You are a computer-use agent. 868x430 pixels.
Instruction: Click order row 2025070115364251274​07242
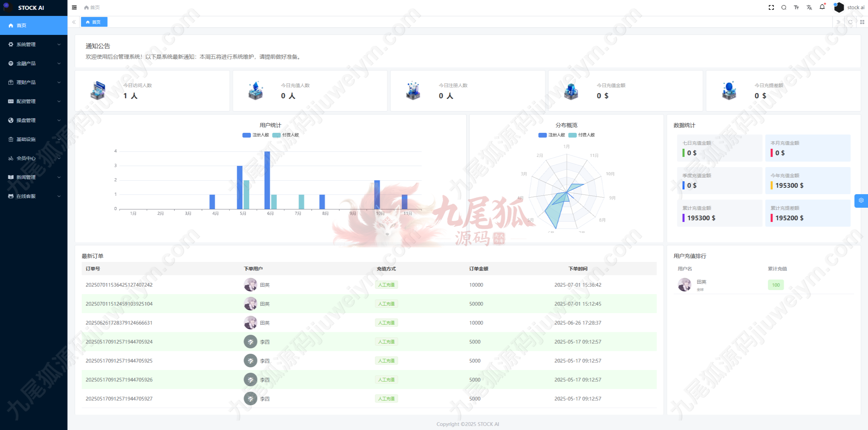coord(119,285)
